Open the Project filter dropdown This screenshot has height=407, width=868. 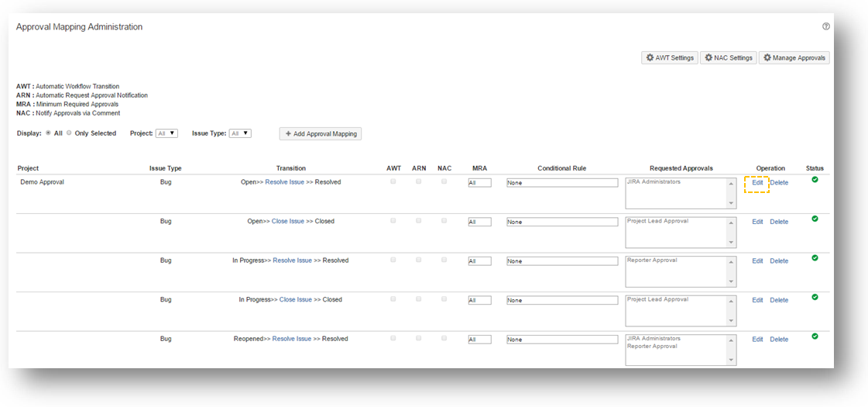tap(166, 133)
